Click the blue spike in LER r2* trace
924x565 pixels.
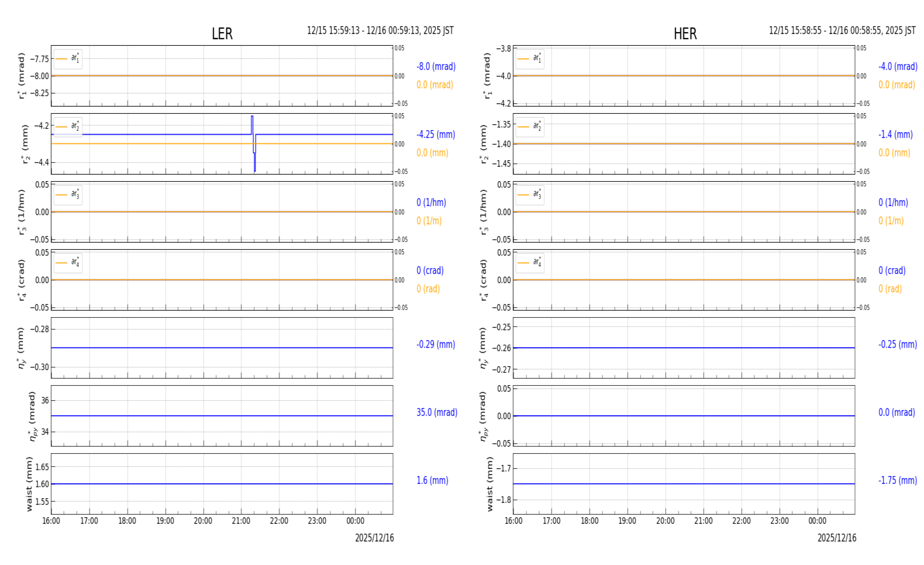click(253, 144)
